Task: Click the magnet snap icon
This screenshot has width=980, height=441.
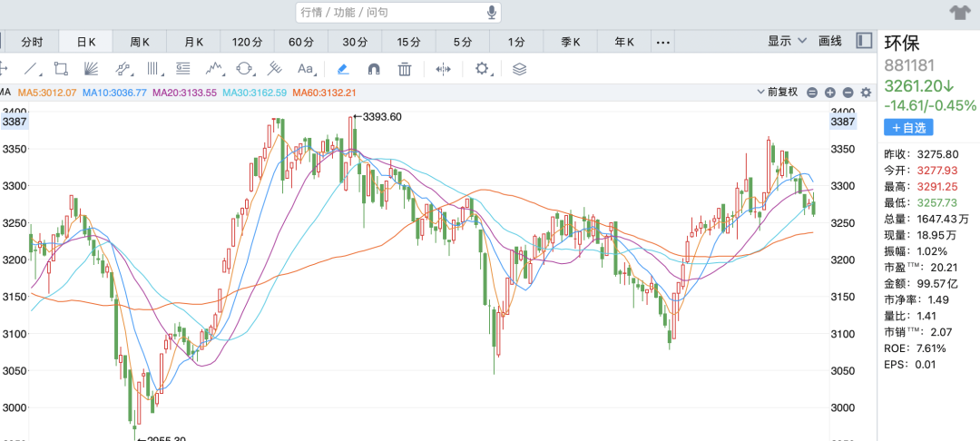Action: 373,68
